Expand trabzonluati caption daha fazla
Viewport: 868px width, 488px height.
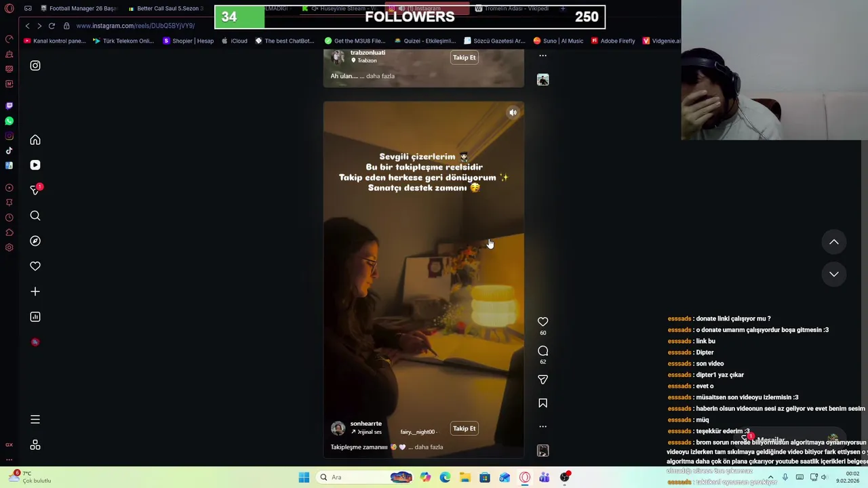[380, 76]
